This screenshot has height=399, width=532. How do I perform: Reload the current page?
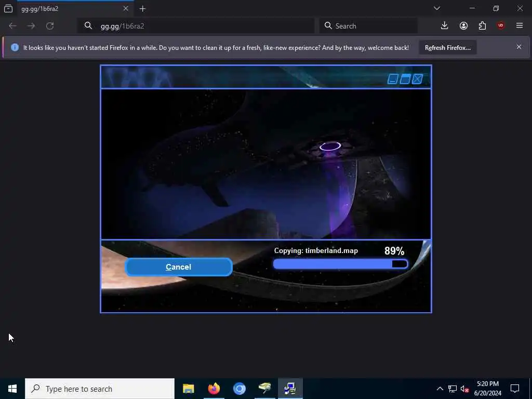coord(50,26)
